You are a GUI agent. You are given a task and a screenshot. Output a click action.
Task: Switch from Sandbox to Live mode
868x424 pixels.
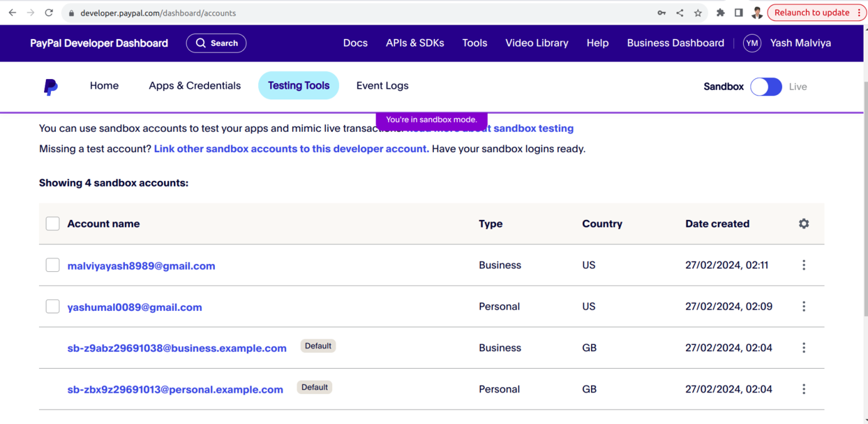(x=766, y=86)
